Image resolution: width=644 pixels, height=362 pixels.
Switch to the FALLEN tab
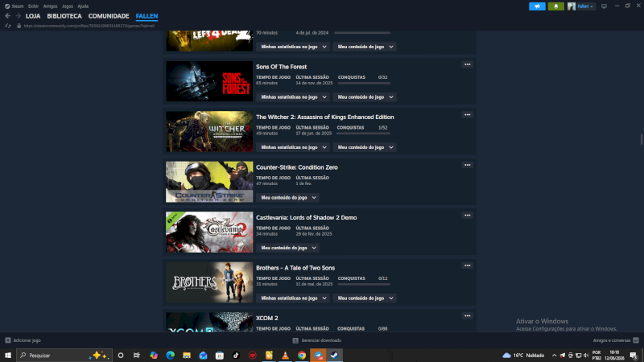(x=147, y=16)
